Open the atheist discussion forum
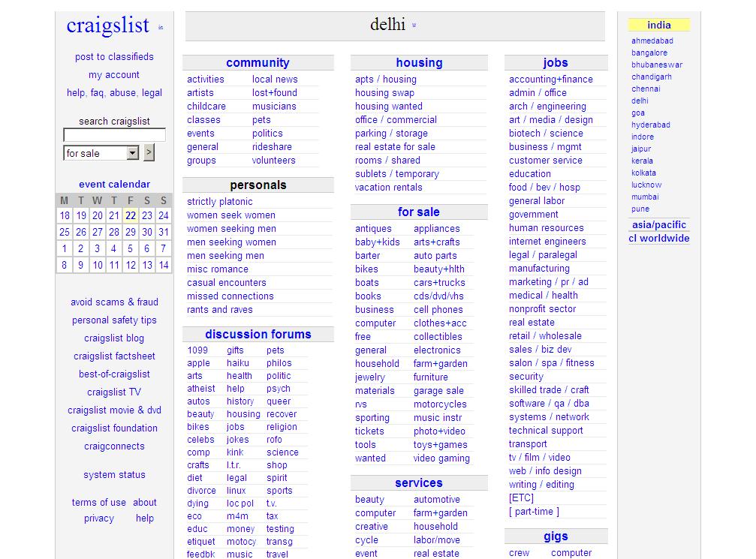This screenshot has height=559, width=756. click(x=200, y=388)
